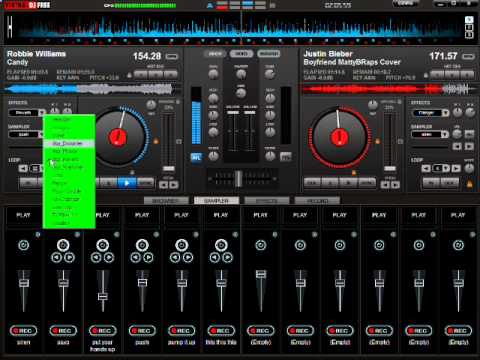Click the siren sample volume fader

[x=24, y=283]
